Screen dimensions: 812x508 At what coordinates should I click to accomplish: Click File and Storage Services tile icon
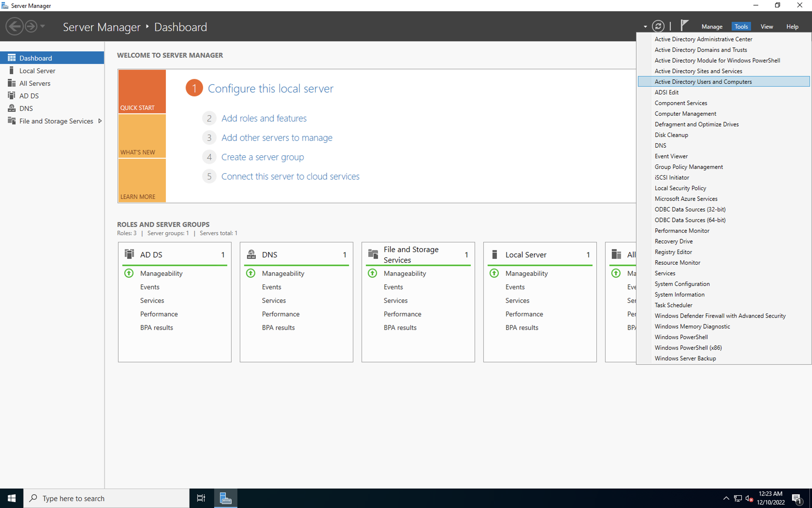pos(373,254)
